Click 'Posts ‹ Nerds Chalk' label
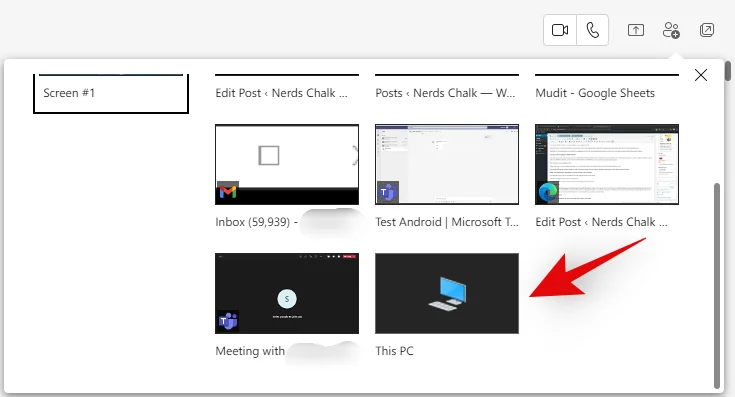This screenshot has width=735, height=397. pyautogui.click(x=445, y=93)
